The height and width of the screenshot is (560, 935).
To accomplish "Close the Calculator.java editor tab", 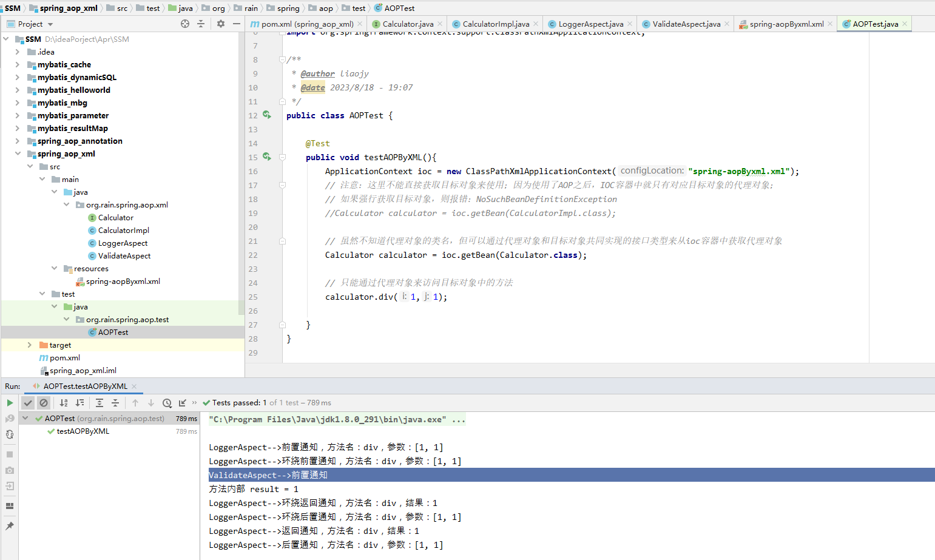I will pyautogui.click(x=440, y=24).
